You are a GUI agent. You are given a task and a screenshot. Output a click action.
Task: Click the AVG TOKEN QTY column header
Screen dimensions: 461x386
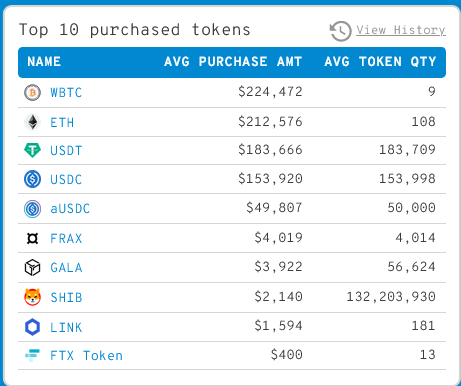(380, 62)
